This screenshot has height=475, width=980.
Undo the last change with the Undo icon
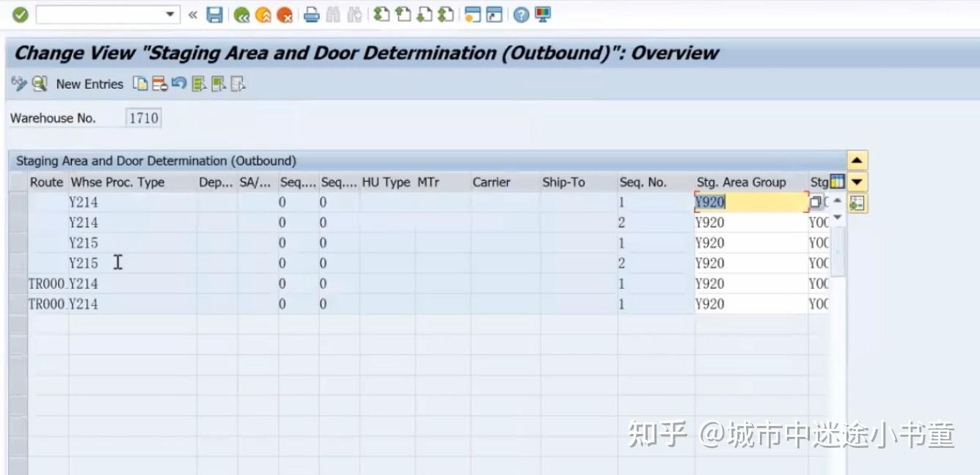[x=179, y=84]
